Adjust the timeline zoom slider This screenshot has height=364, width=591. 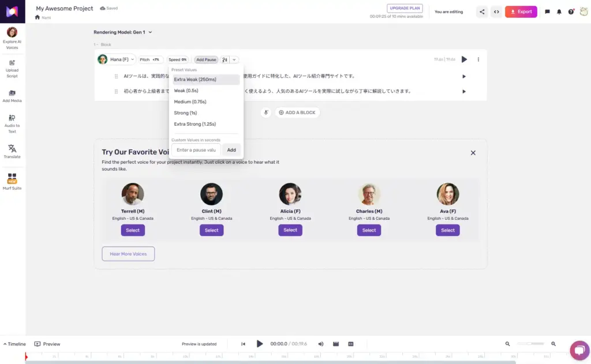tap(530, 344)
